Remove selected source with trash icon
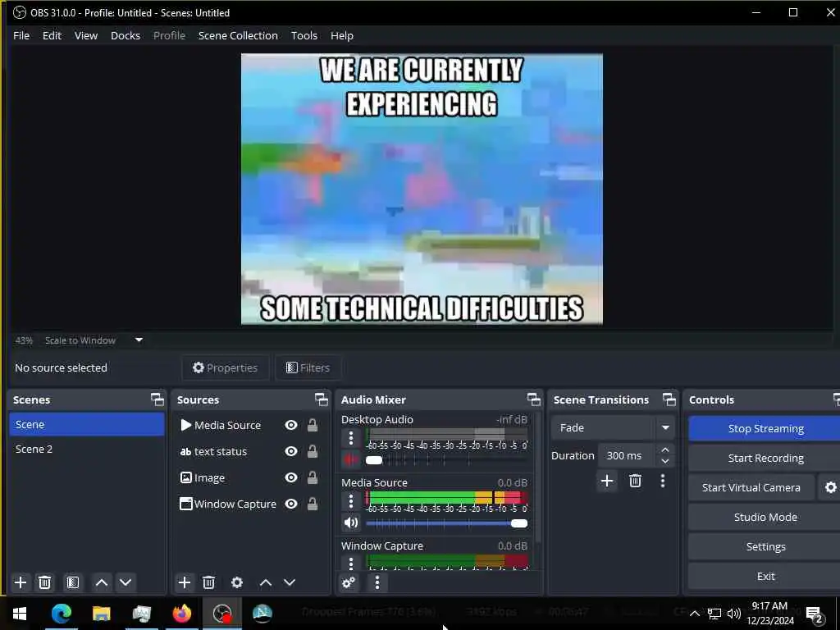Image resolution: width=840 pixels, height=630 pixels. 209,582
